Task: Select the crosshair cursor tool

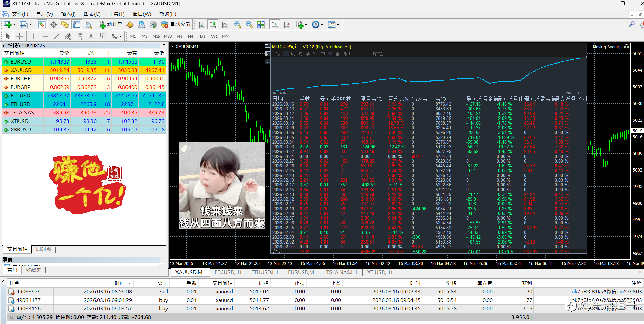Action: (20, 36)
